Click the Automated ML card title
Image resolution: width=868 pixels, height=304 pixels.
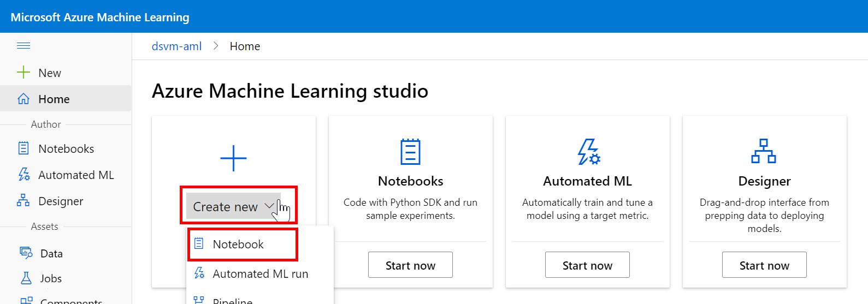pyautogui.click(x=587, y=181)
